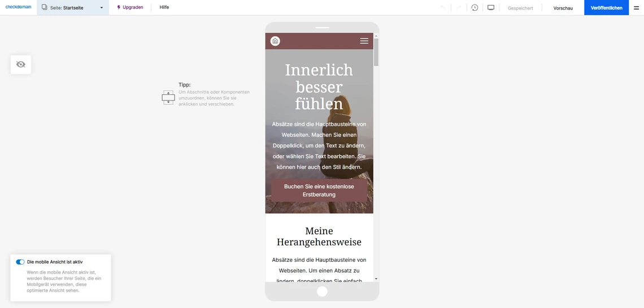Click the pages icon beside Seite
The width and height of the screenshot is (644, 308).
[x=45, y=7]
